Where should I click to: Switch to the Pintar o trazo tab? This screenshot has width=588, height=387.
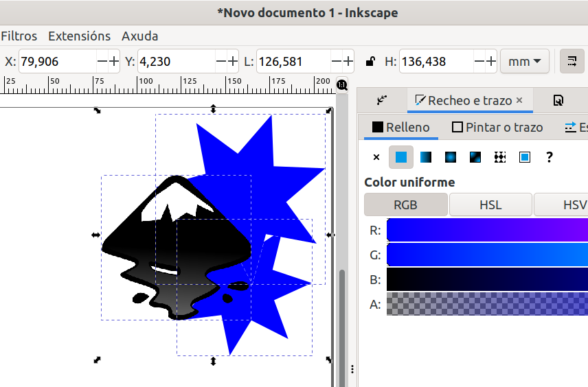tap(497, 127)
